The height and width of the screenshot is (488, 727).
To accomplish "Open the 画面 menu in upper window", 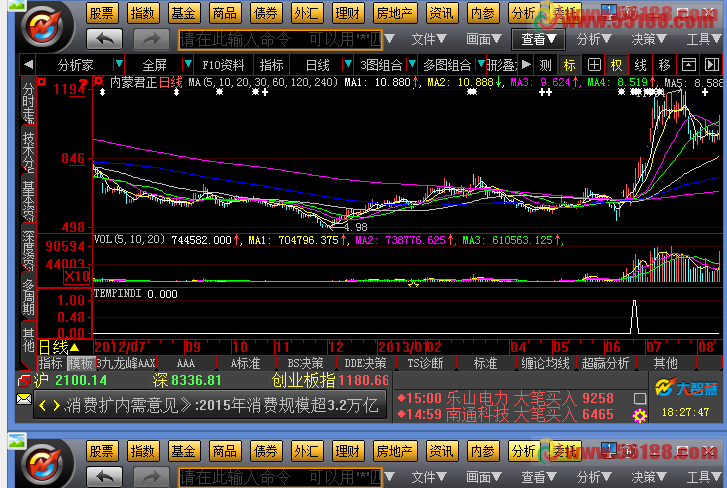I will tap(484, 39).
